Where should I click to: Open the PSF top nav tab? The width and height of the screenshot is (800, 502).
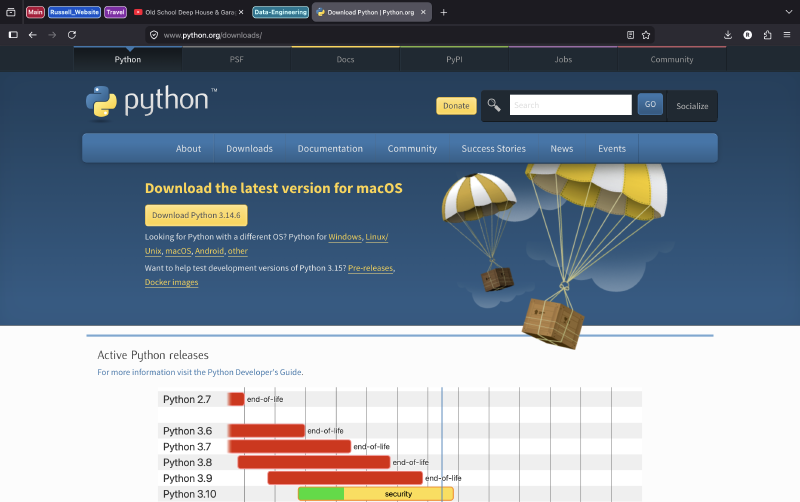tap(236, 59)
